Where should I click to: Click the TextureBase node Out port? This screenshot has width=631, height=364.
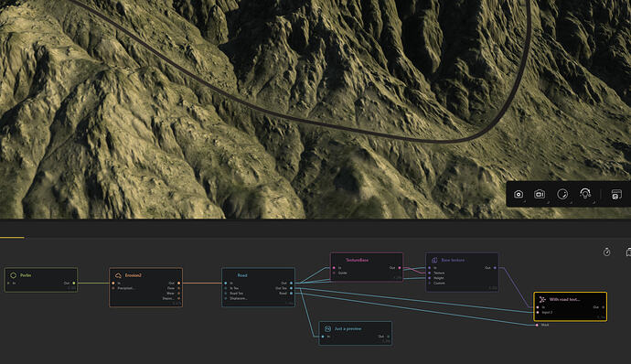coord(400,268)
